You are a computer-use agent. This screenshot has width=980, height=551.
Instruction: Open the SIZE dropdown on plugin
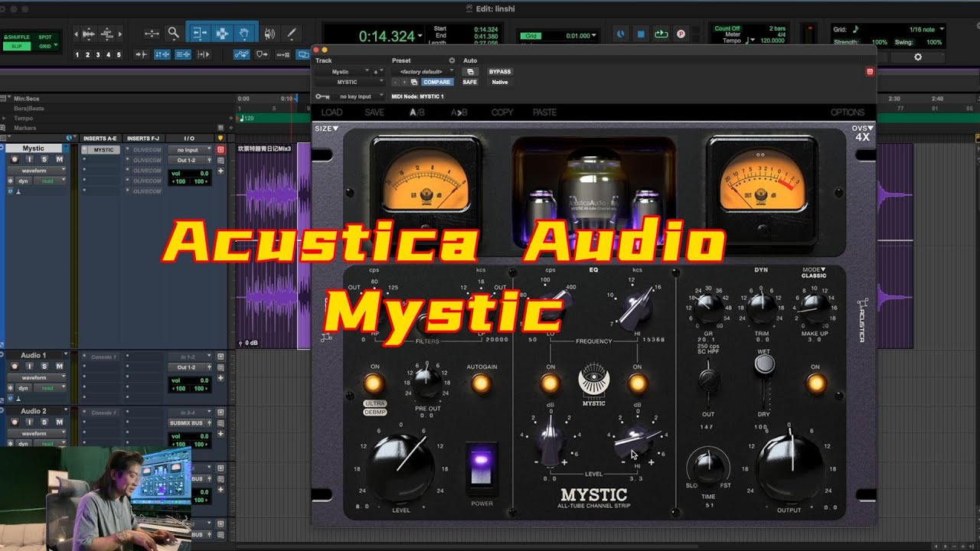[x=326, y=129]
